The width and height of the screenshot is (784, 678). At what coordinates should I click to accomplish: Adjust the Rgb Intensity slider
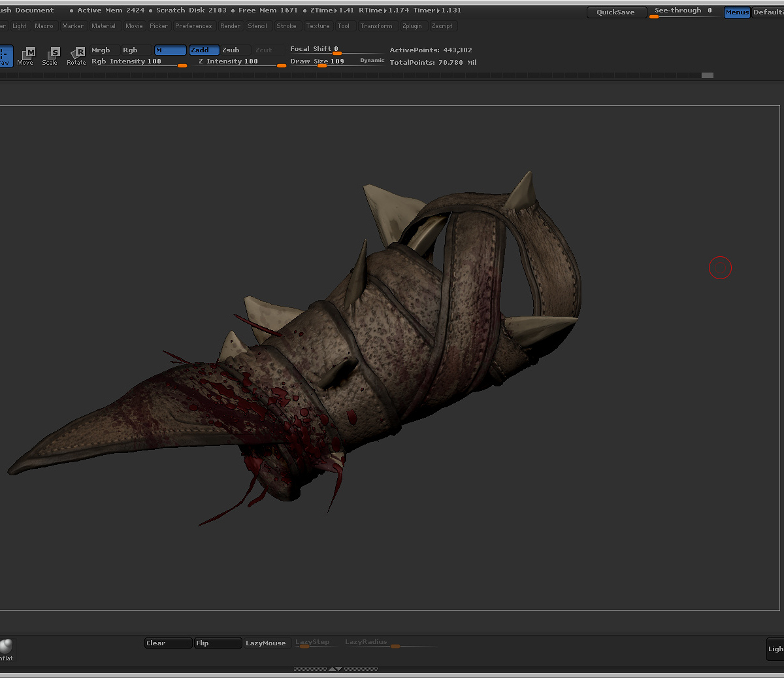(x=139, y=62)
